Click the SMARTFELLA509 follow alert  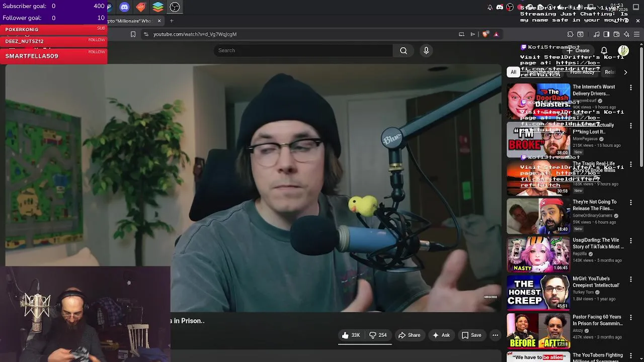click(54, 55)
